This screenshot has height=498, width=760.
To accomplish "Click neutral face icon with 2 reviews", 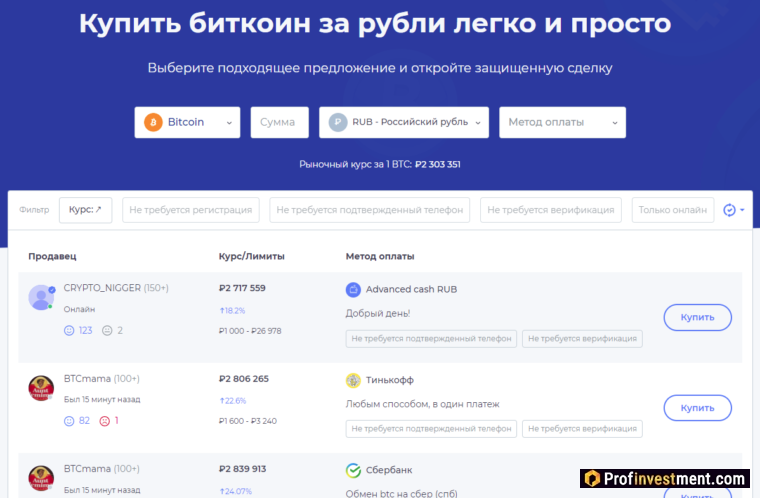I will (107, 330).
